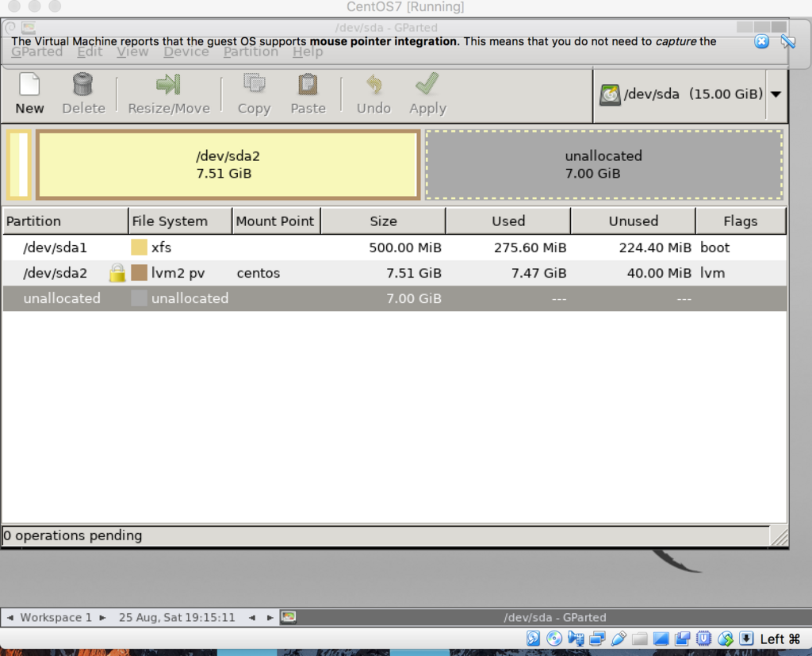This screenshot has height=656, width=812.
Task: Click the 40.00 MiB unused value
Action: point(659,273)
